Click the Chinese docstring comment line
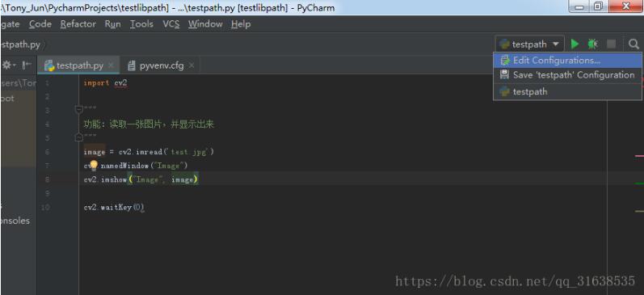644x295 pixels. tap(149, 124)
